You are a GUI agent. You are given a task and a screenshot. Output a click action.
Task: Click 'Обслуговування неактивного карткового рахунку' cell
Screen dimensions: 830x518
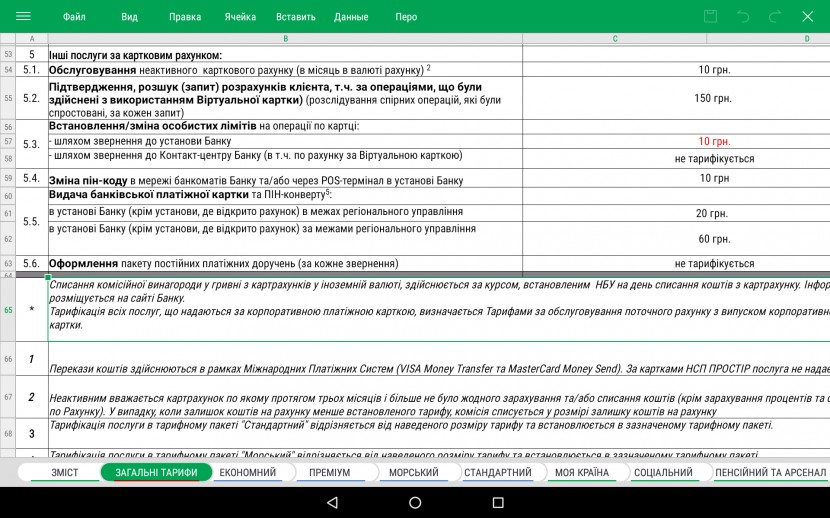285,69
